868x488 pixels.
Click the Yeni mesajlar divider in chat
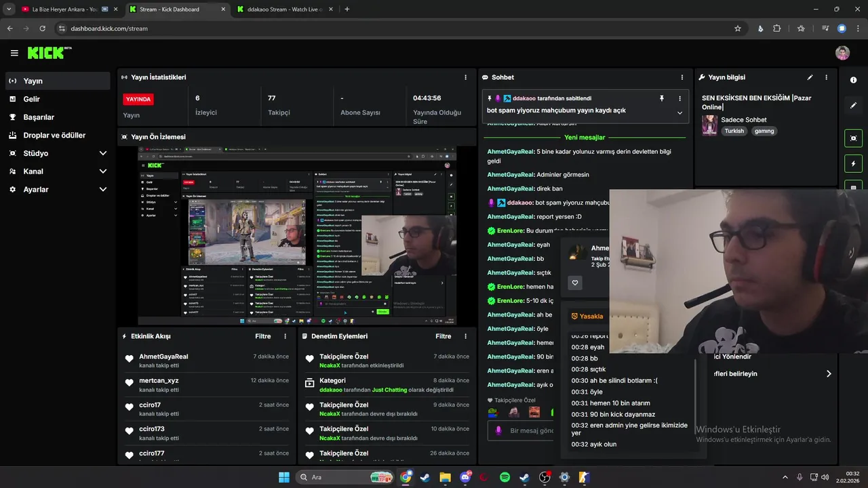[x=585, y=137]
